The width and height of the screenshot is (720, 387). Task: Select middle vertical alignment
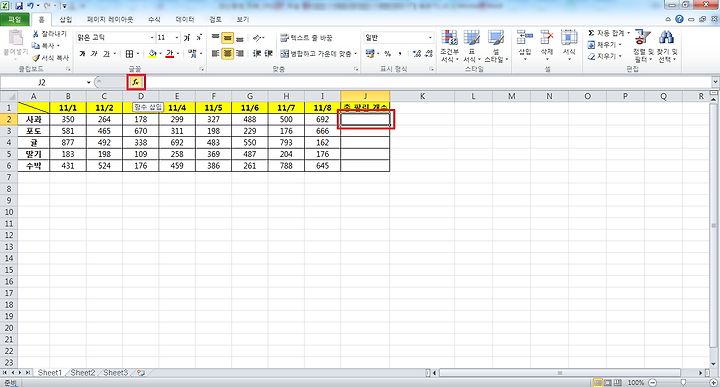tap(227, 38)
